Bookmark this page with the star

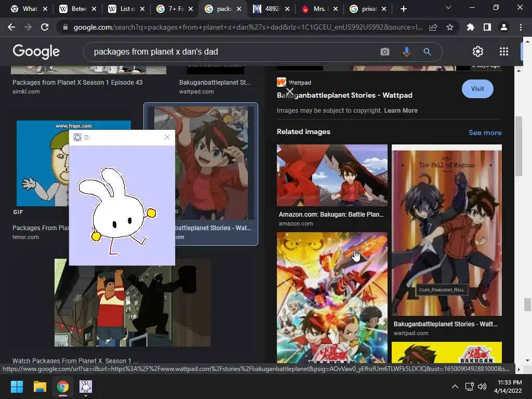(449, 27)
